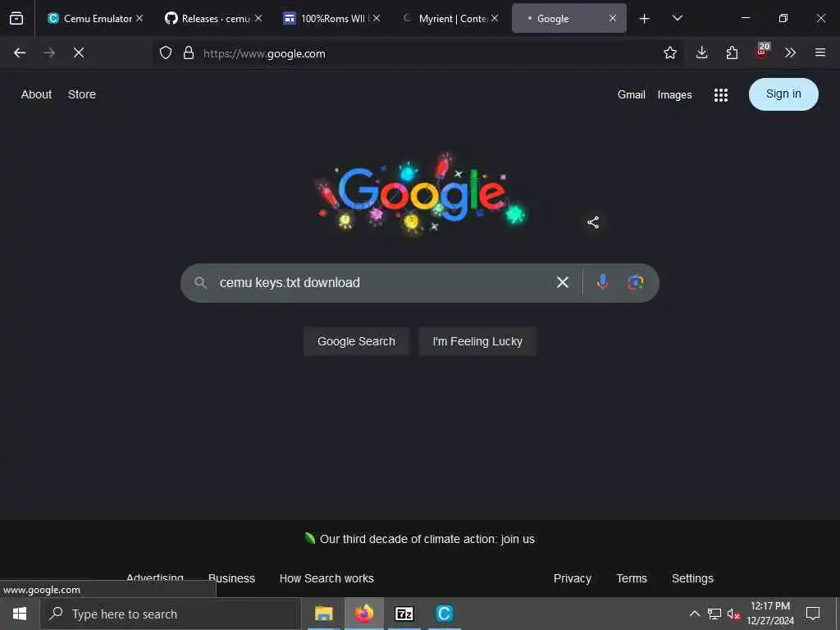840x630 pixels.
Task: Sign in to Google account
Action: pyautogui.click(x=783, y=94)
